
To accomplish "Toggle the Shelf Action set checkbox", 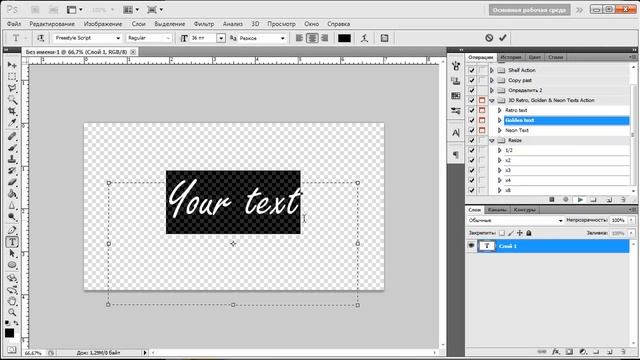I will click(472, 70).
